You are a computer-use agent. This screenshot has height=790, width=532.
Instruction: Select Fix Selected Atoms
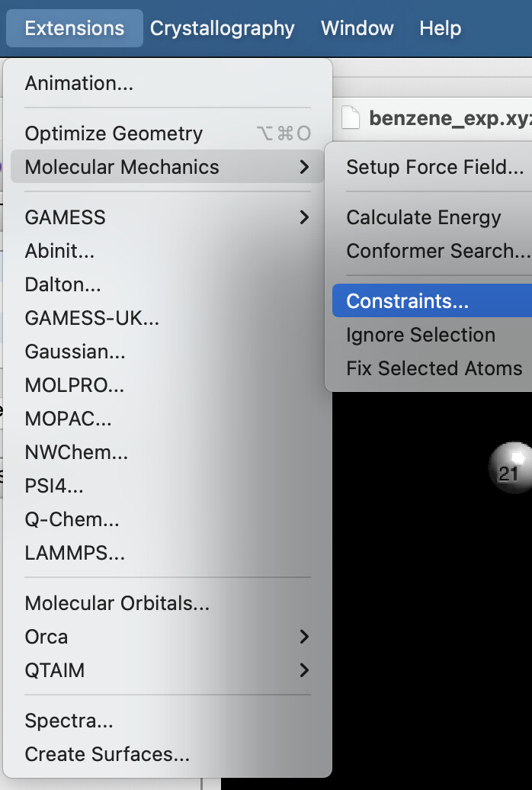tap(434, 368)
